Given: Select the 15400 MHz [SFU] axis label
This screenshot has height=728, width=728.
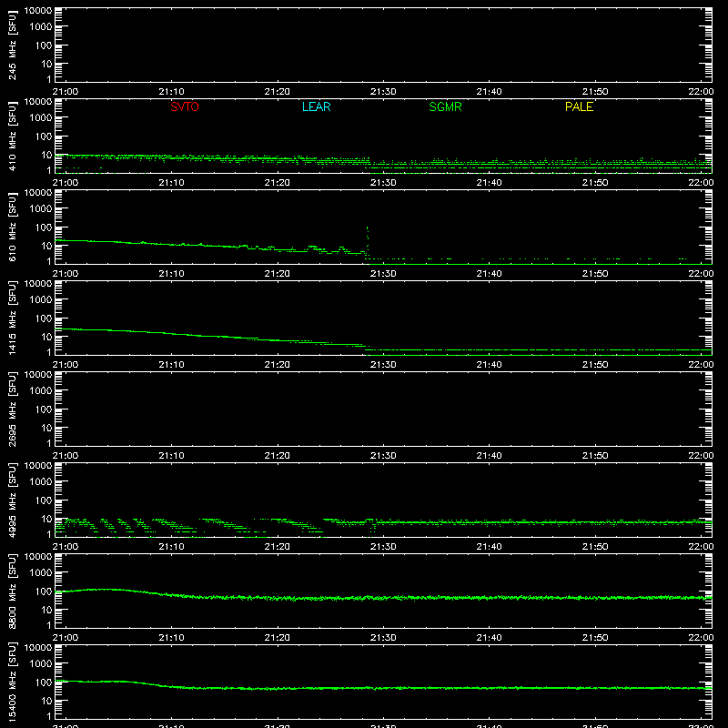Looking at the screenshot, I should [12, 682].
